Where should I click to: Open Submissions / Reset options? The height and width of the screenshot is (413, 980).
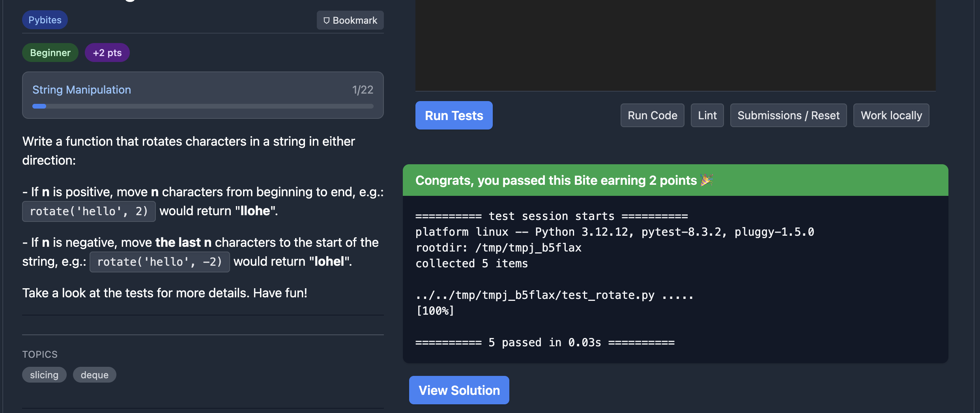click(788, 115)
